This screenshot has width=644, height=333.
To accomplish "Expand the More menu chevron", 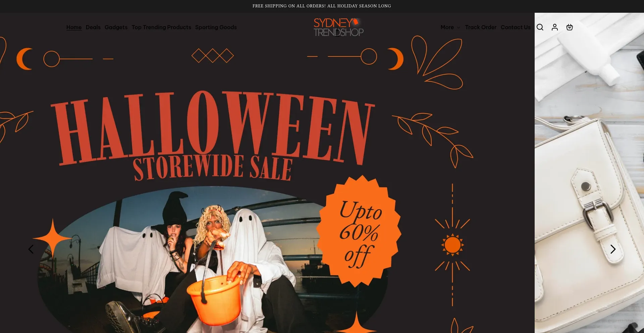I will point(458,27).
